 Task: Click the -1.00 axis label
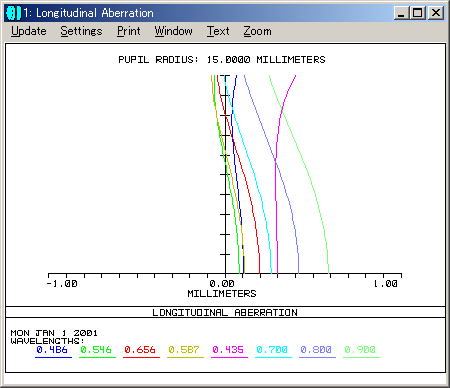[62, 284]
